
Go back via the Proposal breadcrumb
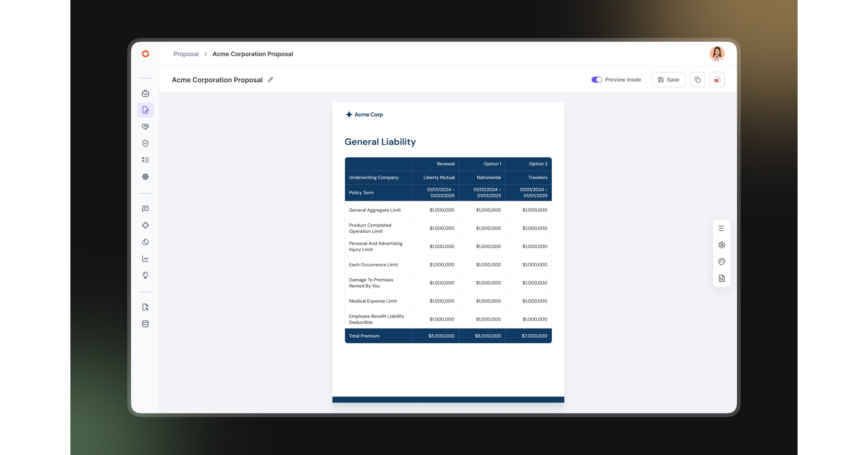[x=186, y=54]
